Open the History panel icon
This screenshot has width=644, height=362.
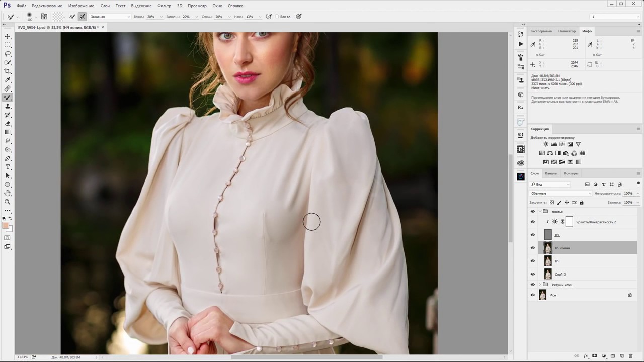point(521,34)
